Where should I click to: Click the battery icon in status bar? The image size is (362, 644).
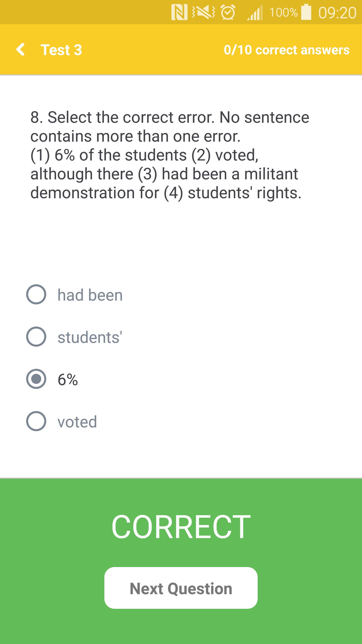pyautogui.click(x=306, y=12)
